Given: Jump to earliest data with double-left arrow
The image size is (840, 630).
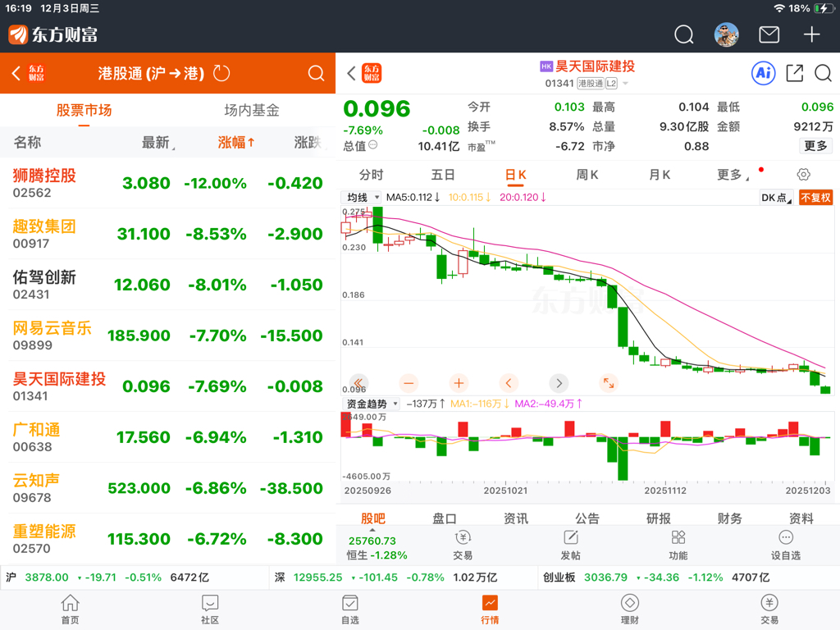Looking at the screenshot, I should pos(358,382).
